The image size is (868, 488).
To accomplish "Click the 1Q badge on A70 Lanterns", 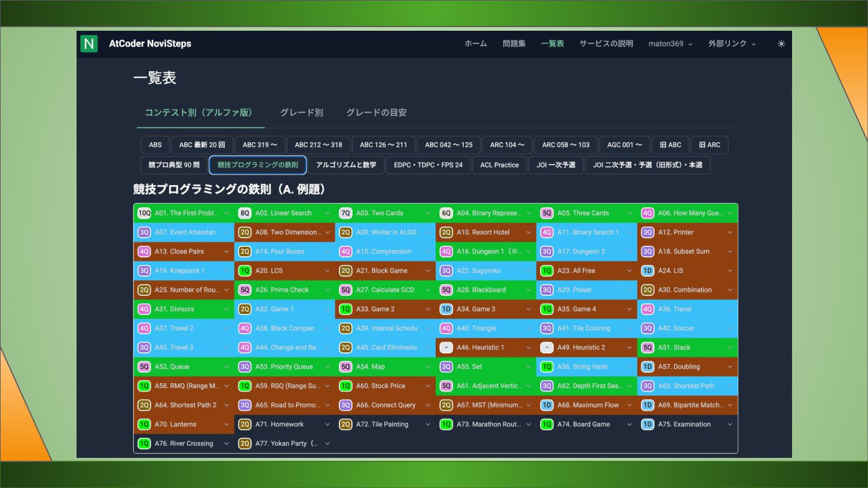I will click(x=144, y=425).
